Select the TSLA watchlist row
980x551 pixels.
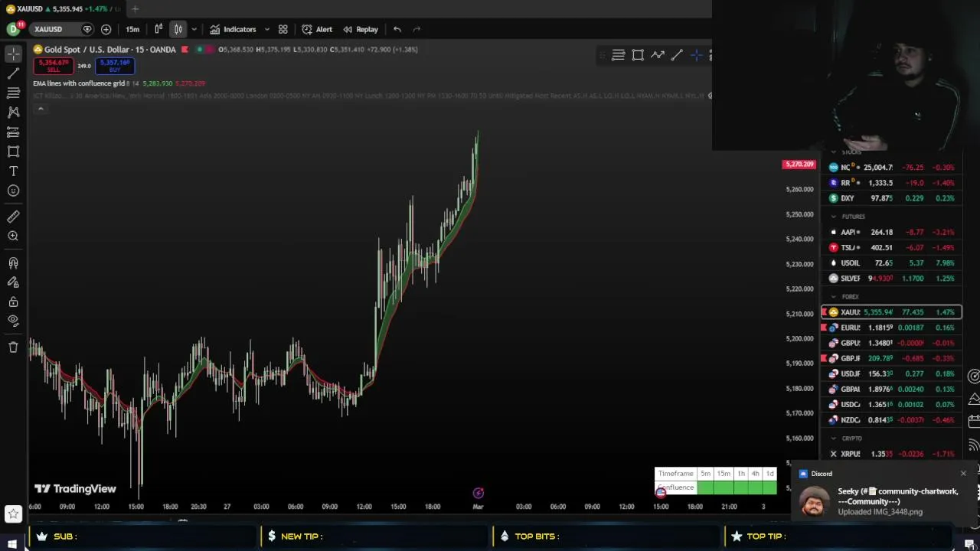(x=891, y=247)
